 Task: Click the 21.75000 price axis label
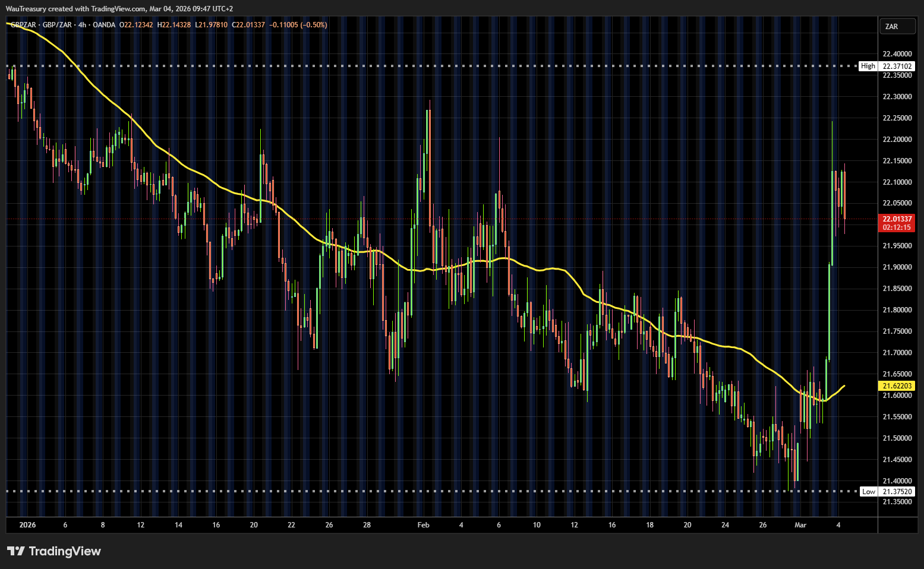[x=897, y=331]
